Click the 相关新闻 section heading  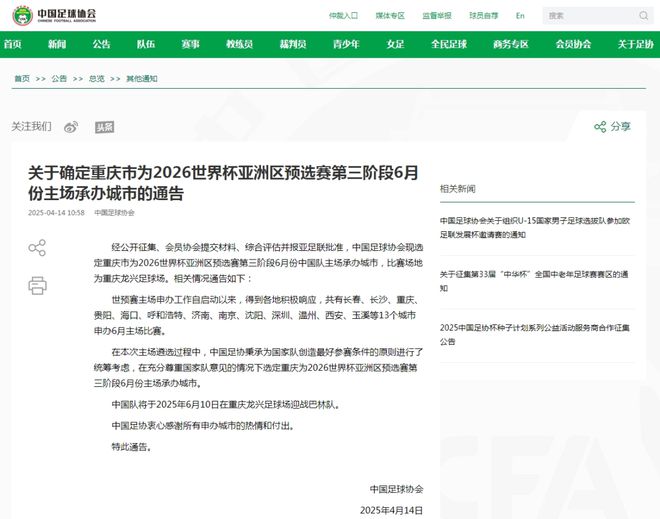tap(458, 189)
